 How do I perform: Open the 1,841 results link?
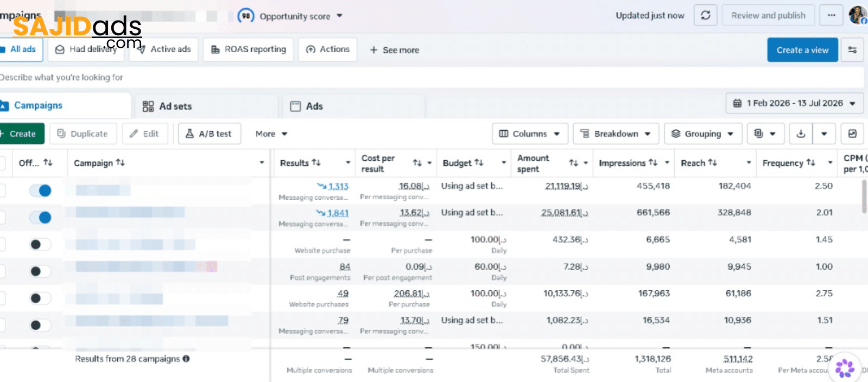tap(338, 213)
